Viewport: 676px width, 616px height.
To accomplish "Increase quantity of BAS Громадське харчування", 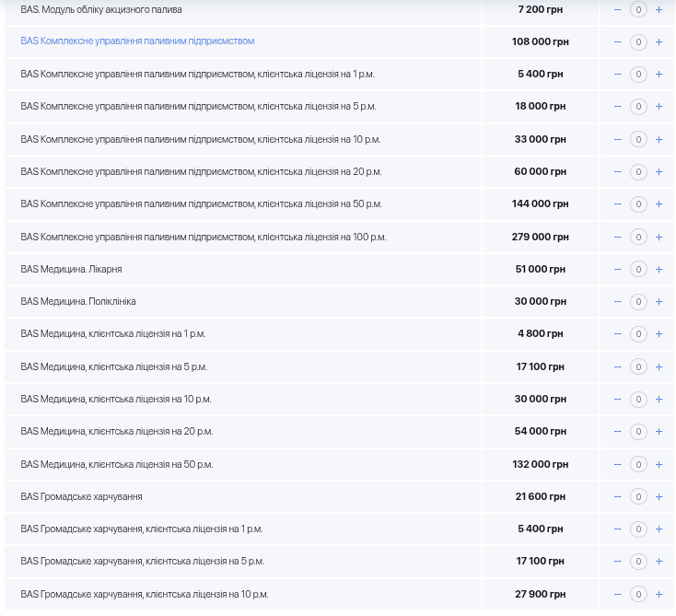I will (x=659, y=497).
